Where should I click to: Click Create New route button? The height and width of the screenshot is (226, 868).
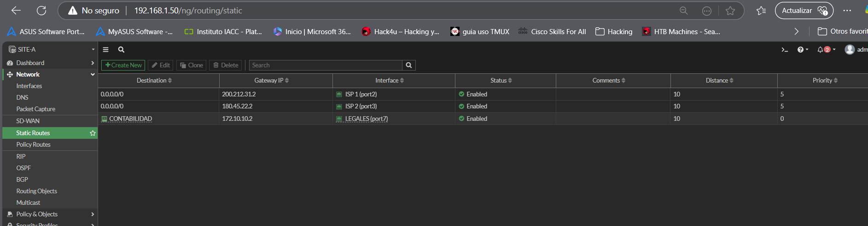(123, 65)
